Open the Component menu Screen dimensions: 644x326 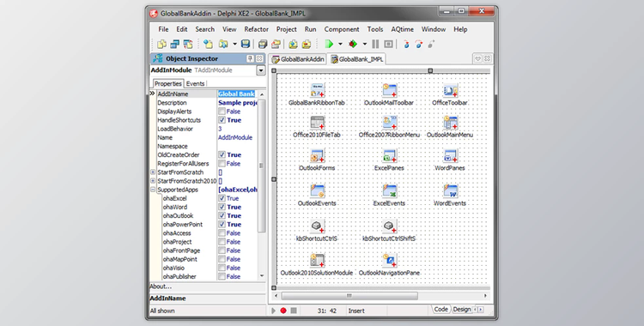pos(342,29)
